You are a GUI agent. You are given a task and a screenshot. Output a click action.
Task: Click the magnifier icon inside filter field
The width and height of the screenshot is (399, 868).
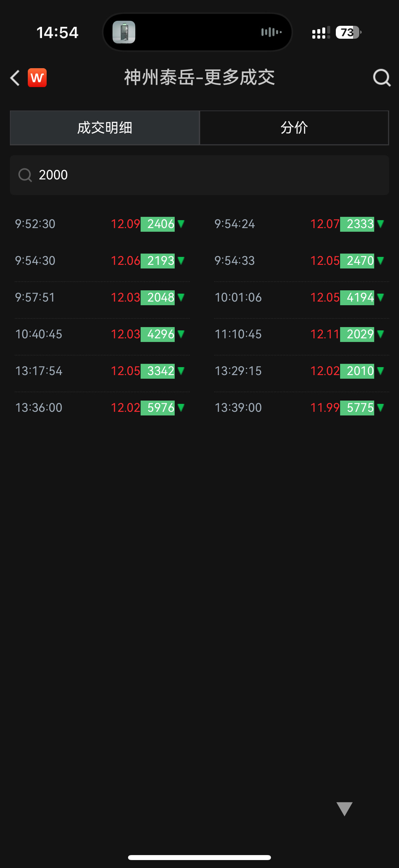(x=25, y=175)
